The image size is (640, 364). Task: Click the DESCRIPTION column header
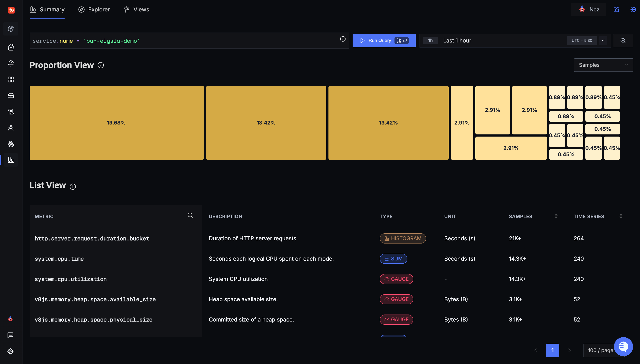click(x=225, y=216)
